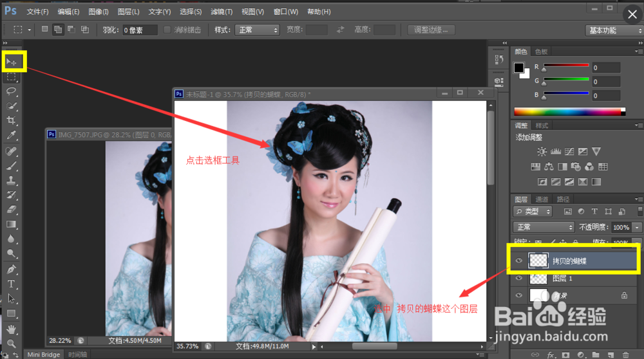644x359 pixels.
Task: Switch to the 通道 channels tab
Action: 542,199
